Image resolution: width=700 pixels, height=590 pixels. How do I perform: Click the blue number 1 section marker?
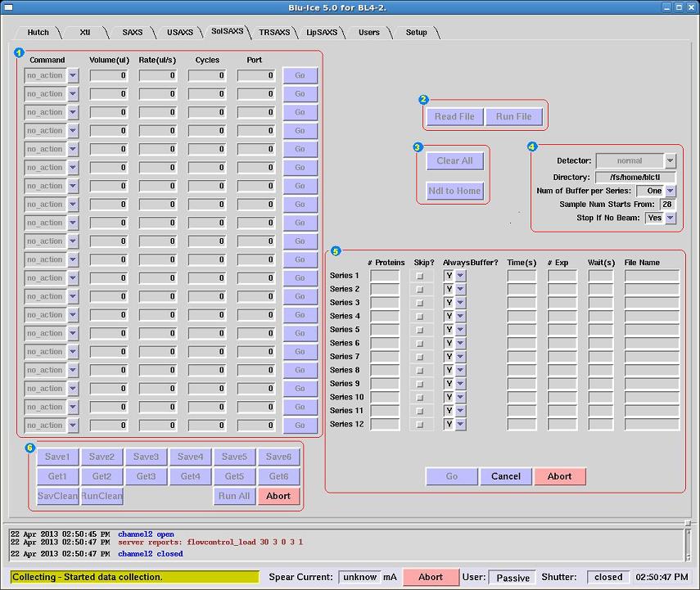coord(19,52)
